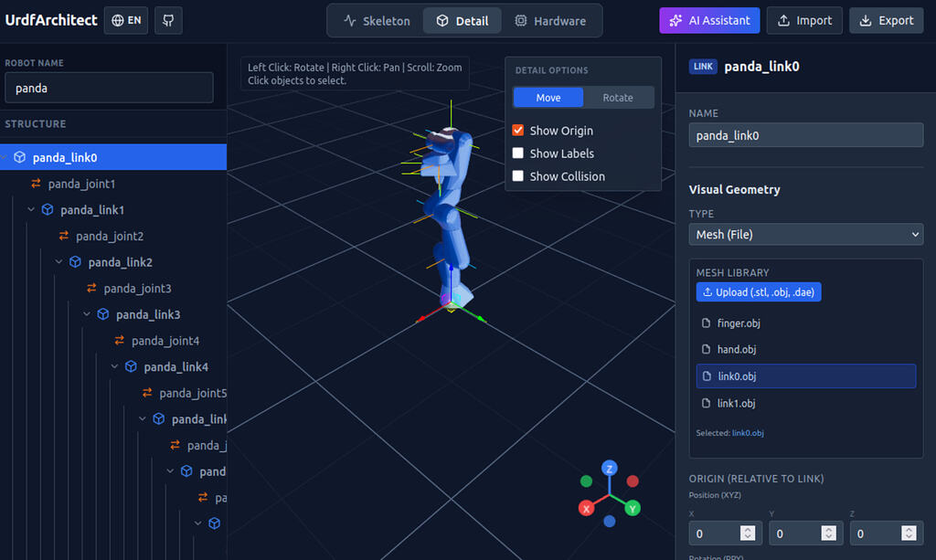936x560 pixels.
Task: Select the joint icon for panda_joint3
Action: tap(91, 288)
